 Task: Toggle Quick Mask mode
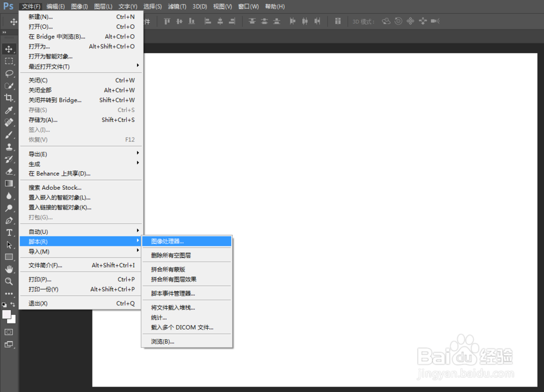pyautogui.click(x=9, y=332)
